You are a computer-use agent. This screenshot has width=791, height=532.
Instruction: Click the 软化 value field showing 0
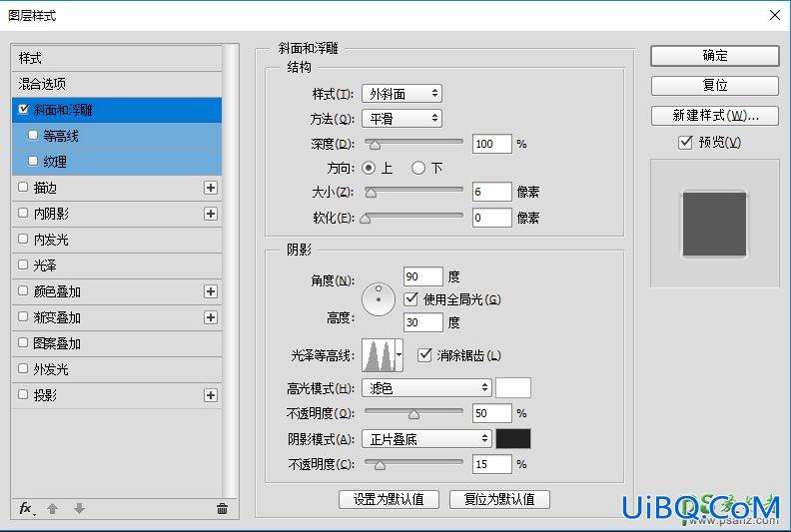pos(491,218)
